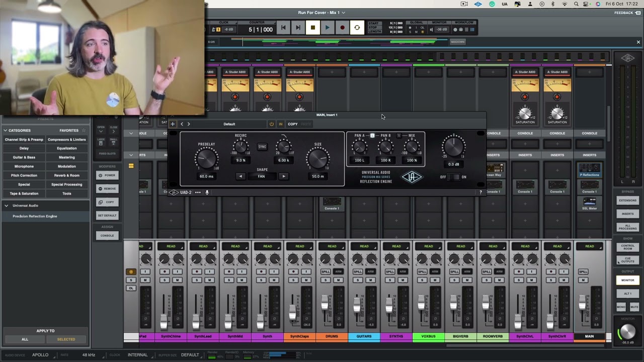Image resolution: width=644 pixels, height=362 pixels.
Task: Collapse the CATEGORIES section
Action: (5, 130)
